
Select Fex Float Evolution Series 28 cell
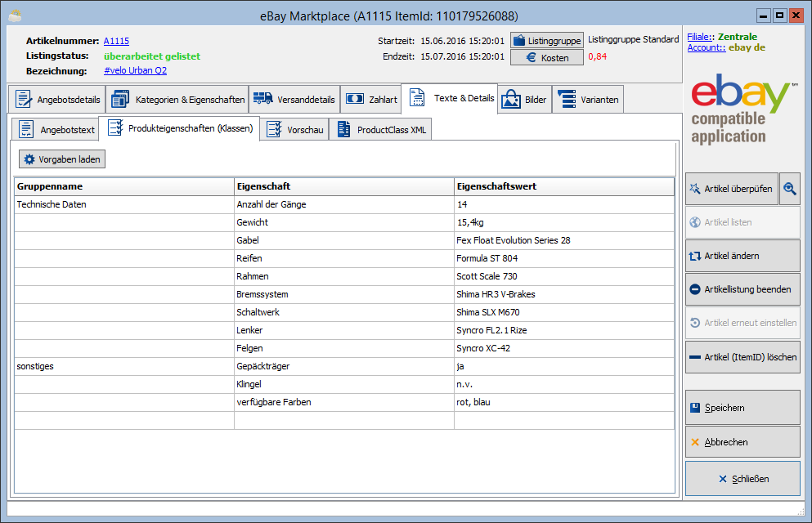pos(564,240)
